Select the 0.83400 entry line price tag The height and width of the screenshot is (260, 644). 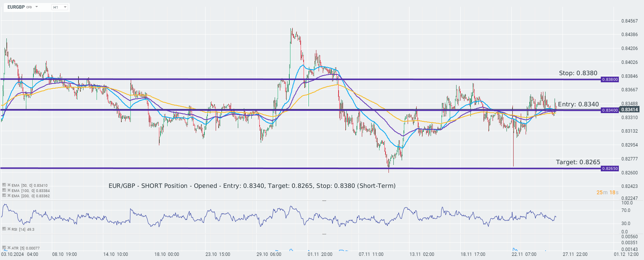610,110
